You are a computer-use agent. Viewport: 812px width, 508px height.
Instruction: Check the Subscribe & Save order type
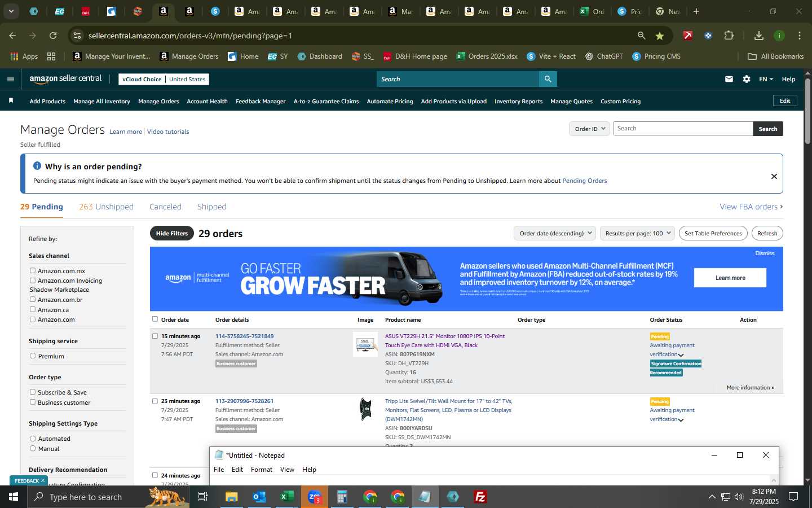[33, 392]
